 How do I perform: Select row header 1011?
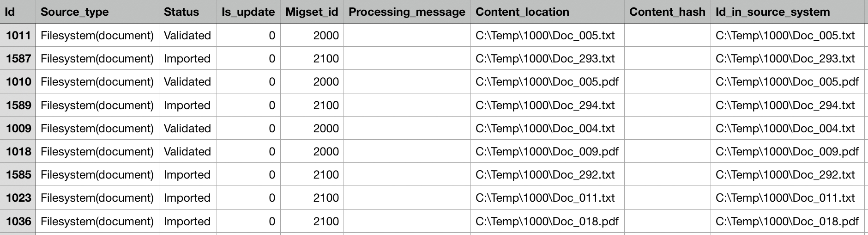pyautogui.click(x=18, y=36)
